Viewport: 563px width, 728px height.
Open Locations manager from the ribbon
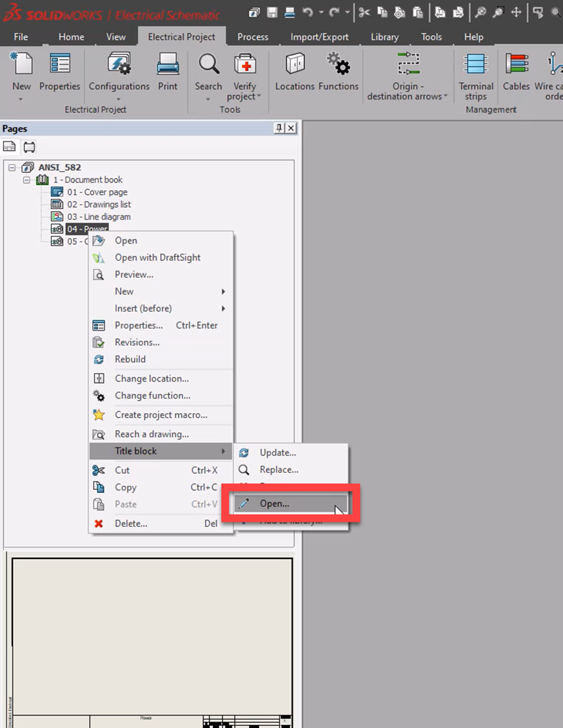pyautogui.click(x=295, y=71)
